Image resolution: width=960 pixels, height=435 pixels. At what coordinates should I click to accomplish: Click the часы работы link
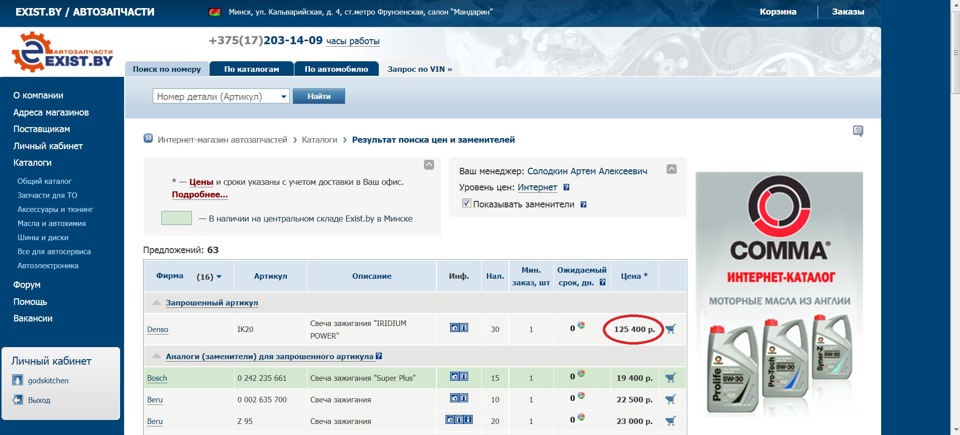(353, 42)
